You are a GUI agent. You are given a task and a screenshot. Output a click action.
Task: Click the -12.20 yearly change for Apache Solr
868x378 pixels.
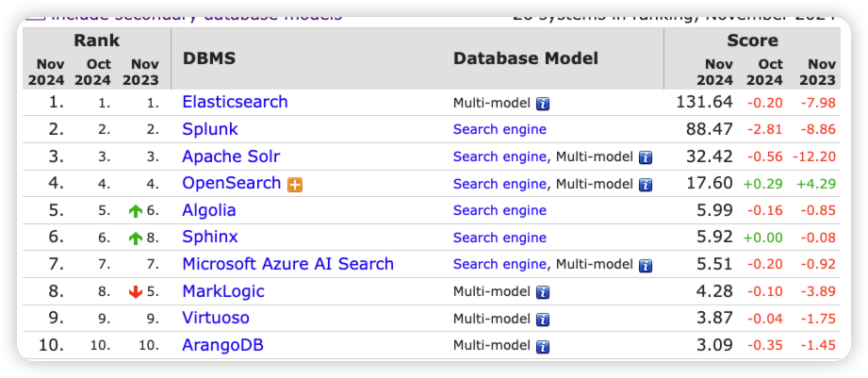point(813,156)
